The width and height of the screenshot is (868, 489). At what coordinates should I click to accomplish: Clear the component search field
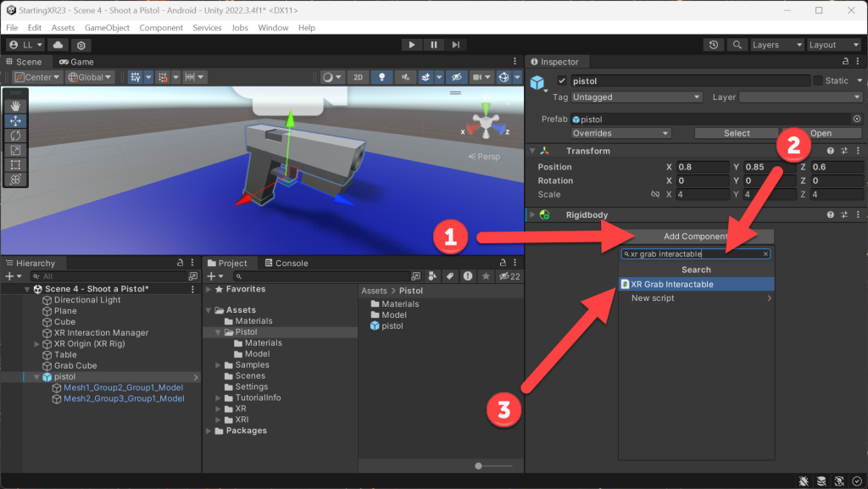tap(765, 254)
